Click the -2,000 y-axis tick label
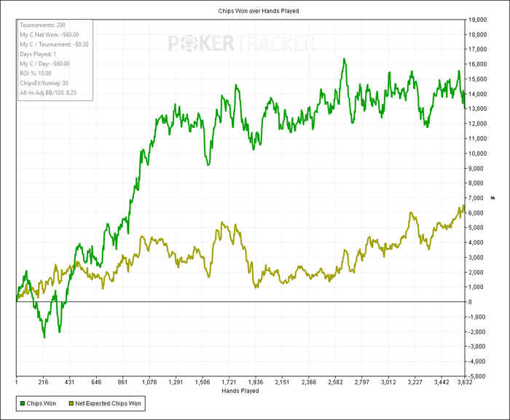The image size is (510, 420). pos(476,332)
